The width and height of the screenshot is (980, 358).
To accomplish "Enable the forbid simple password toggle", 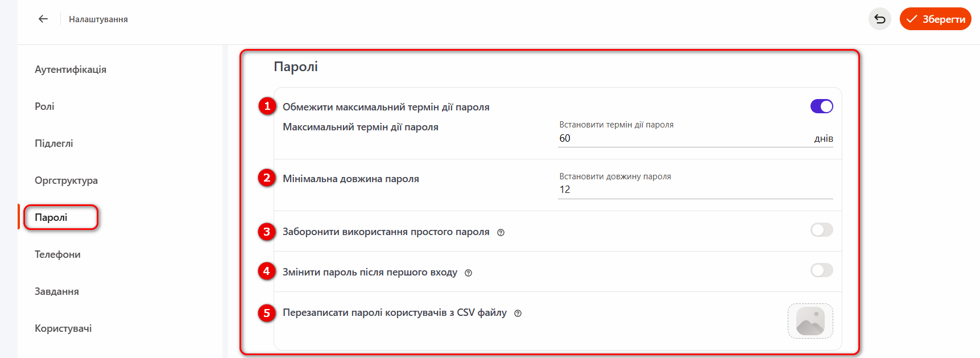I will click(x=821, y=230).
